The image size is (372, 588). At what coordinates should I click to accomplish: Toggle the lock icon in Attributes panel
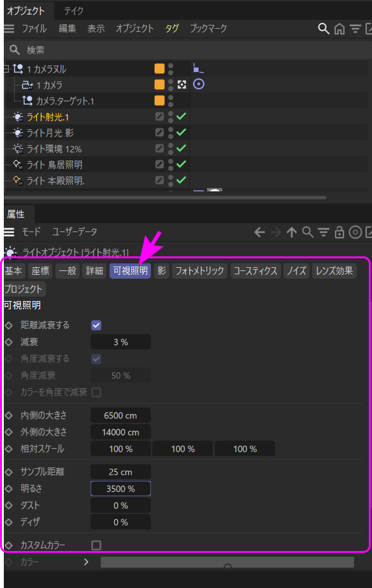pyautogui.click(x=340, y=233)
